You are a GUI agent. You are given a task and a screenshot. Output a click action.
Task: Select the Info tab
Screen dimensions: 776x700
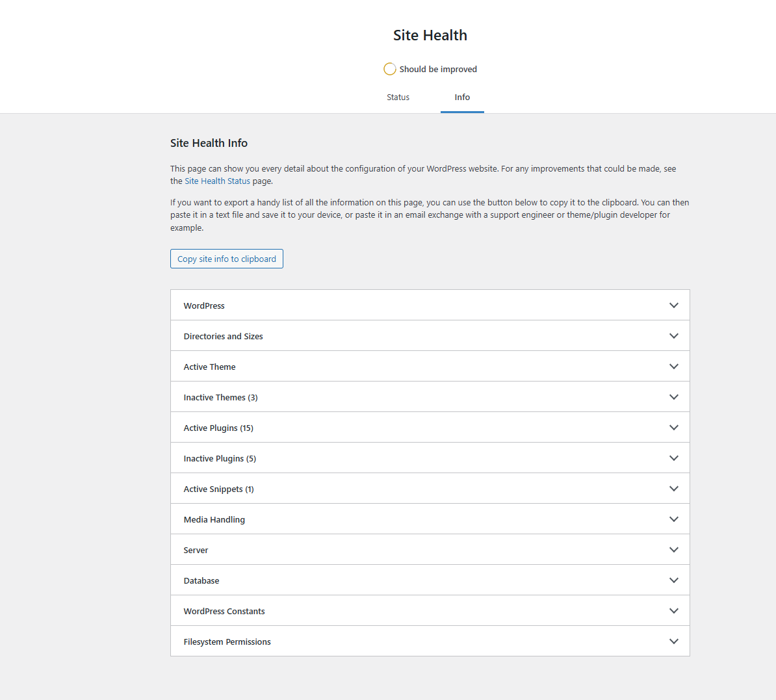click(x=462, y=97)
